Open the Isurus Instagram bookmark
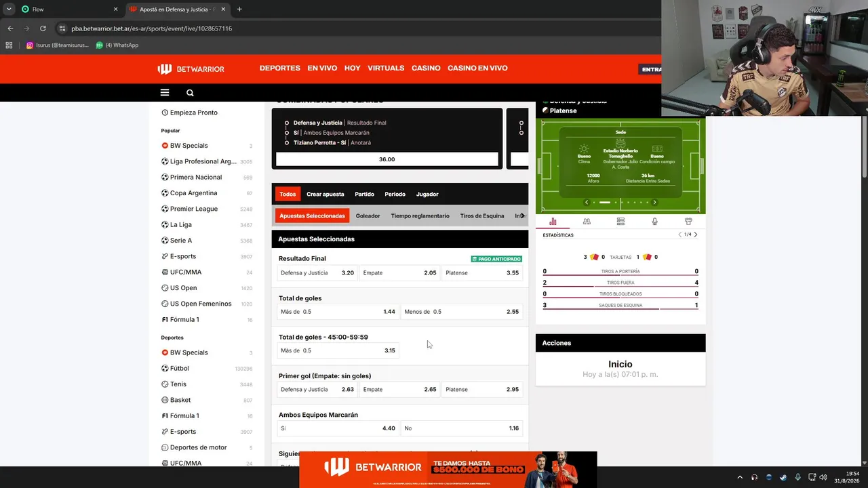This screenshot has height=488, width=868. [x=57, y=45]
